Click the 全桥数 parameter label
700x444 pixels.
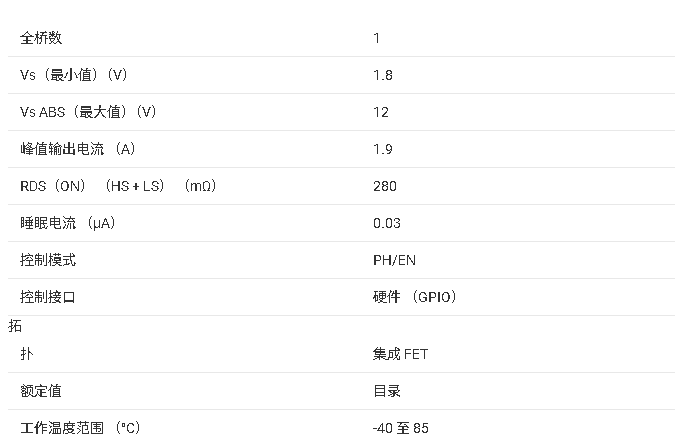point(41,38)
